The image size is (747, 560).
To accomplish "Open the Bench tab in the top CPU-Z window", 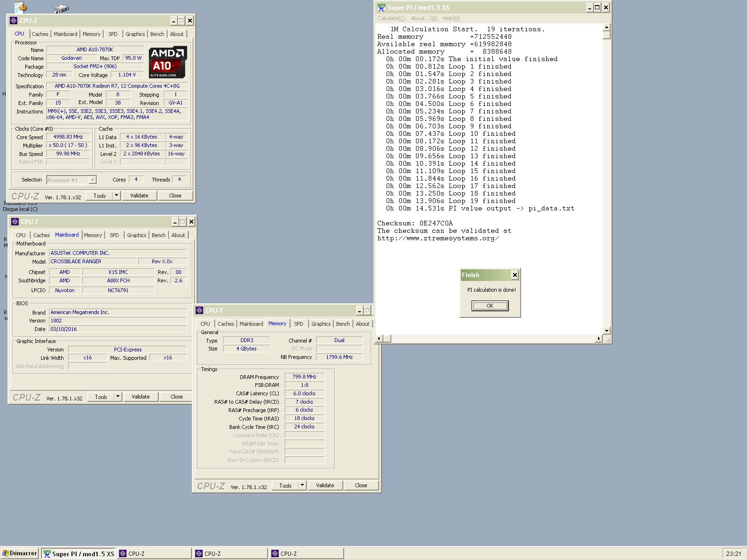I will pos(157,34).
